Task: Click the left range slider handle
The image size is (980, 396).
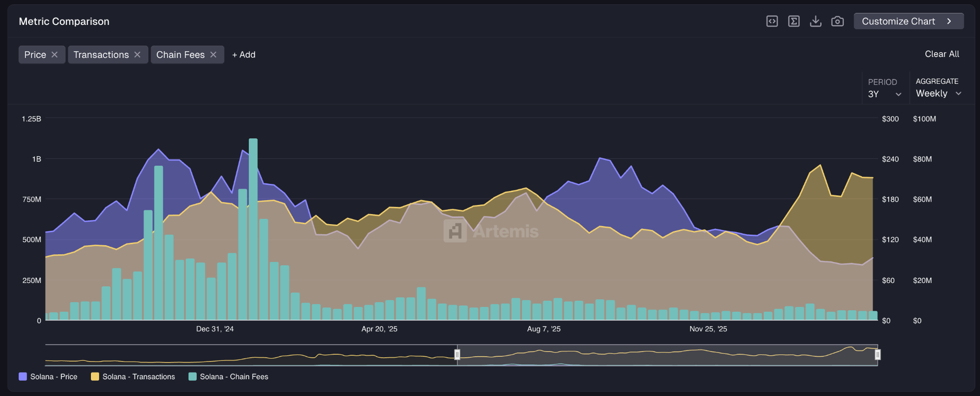Action: point(457,354)
